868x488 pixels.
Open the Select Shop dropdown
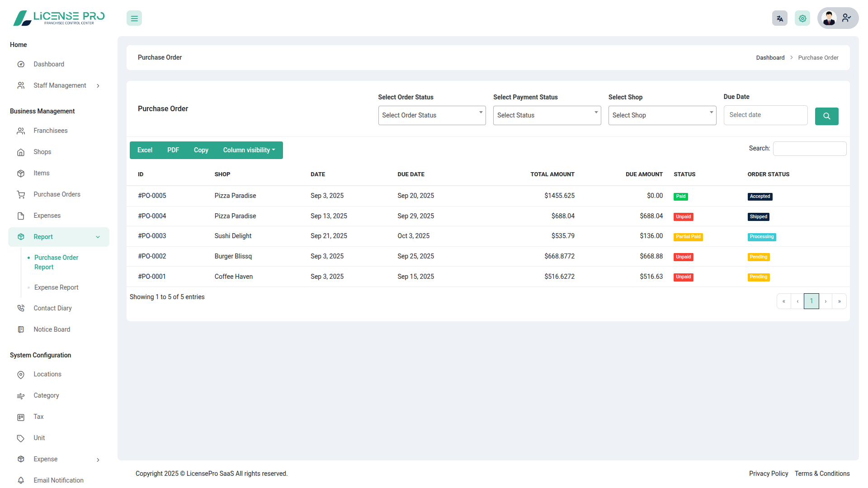[662, 116]
